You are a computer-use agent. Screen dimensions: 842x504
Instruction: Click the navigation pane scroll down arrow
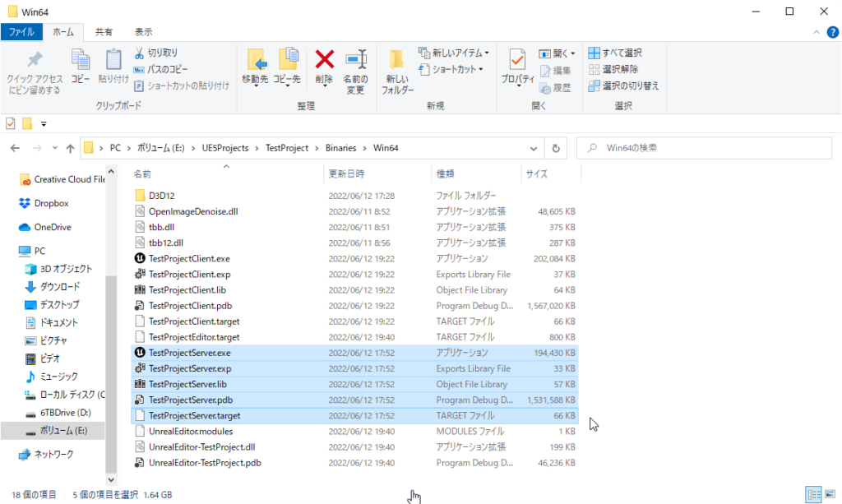coord(111,480)
